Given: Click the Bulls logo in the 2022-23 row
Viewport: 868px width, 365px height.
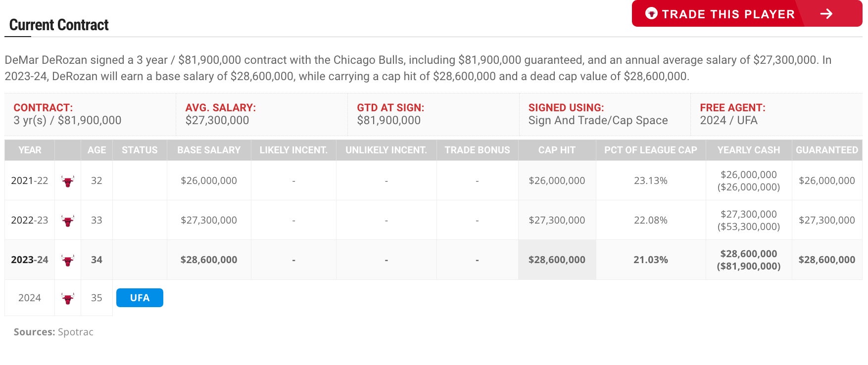Looking at the screenshot, I should (68, 221).
